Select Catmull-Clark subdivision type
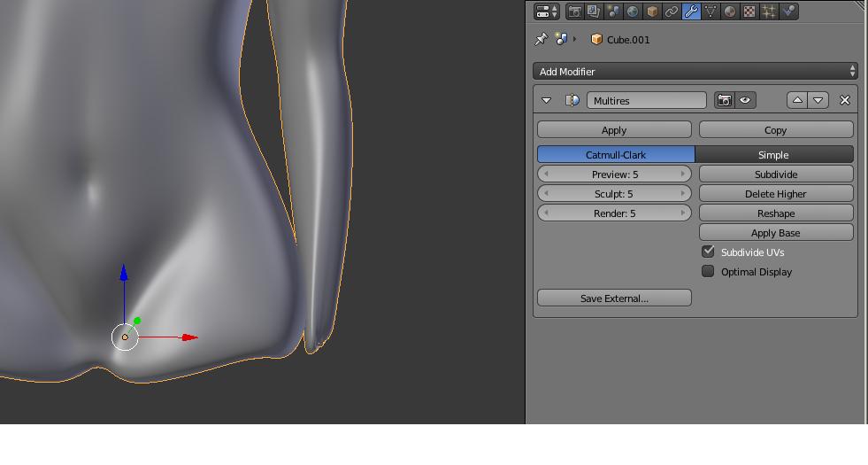The height and width of the screenshot is (465, 868). point(616,155)
